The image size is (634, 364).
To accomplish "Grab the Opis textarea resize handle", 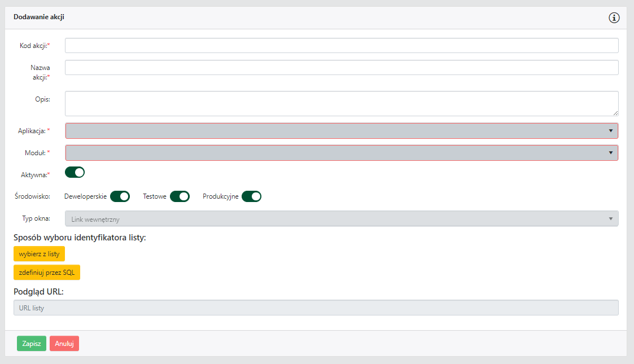I will coord(615,113).
